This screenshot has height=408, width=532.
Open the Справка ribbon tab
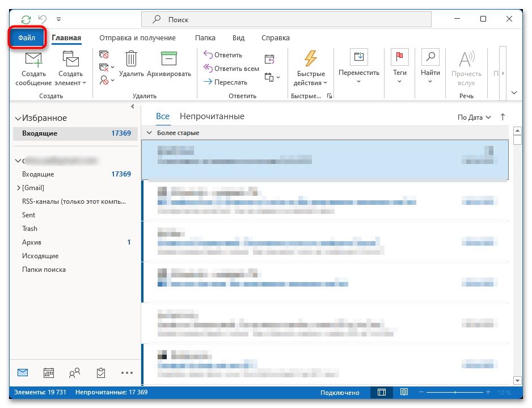click(x=276, y=37)
